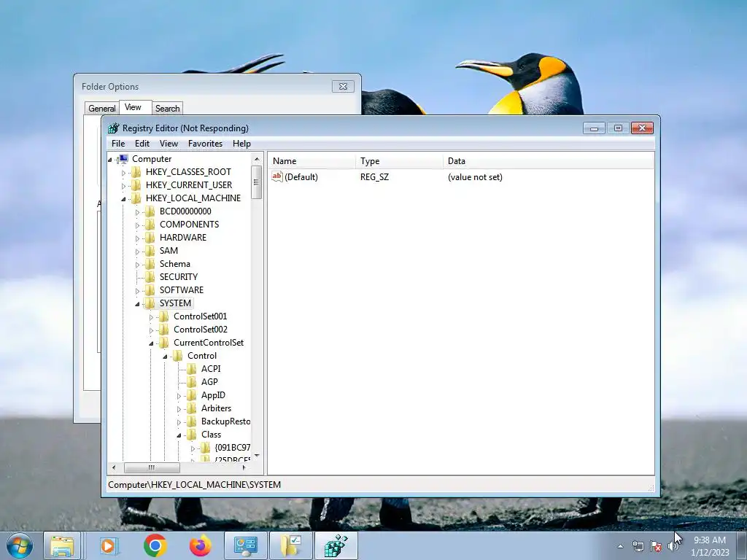This screenshot has width=747, height=560.
Task: Collapse the HKEY_LOCAL_MACHINE key
Action: [x=123, y=199]
